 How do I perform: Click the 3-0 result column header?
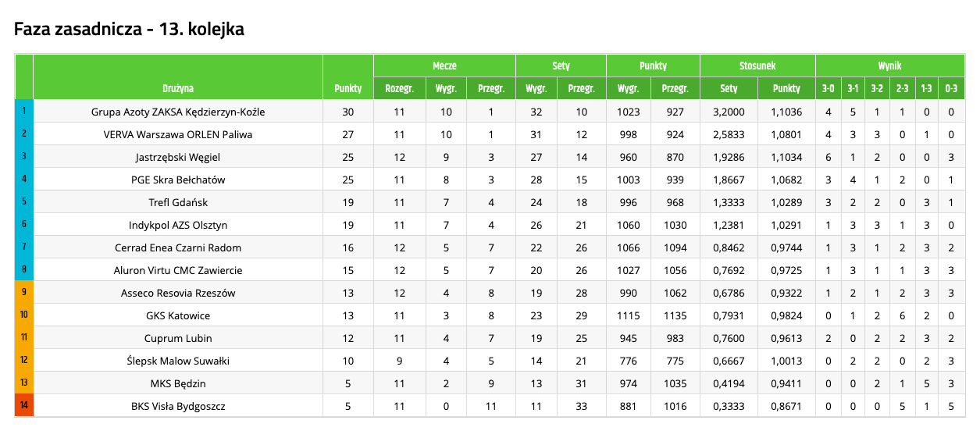pos(828,88)
